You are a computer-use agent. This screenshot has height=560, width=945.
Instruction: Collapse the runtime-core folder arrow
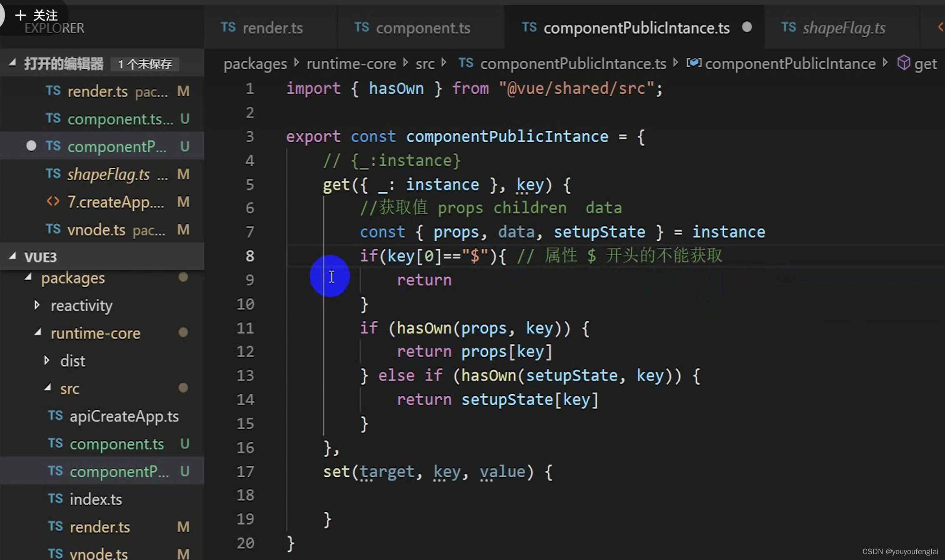pos(38,333)
